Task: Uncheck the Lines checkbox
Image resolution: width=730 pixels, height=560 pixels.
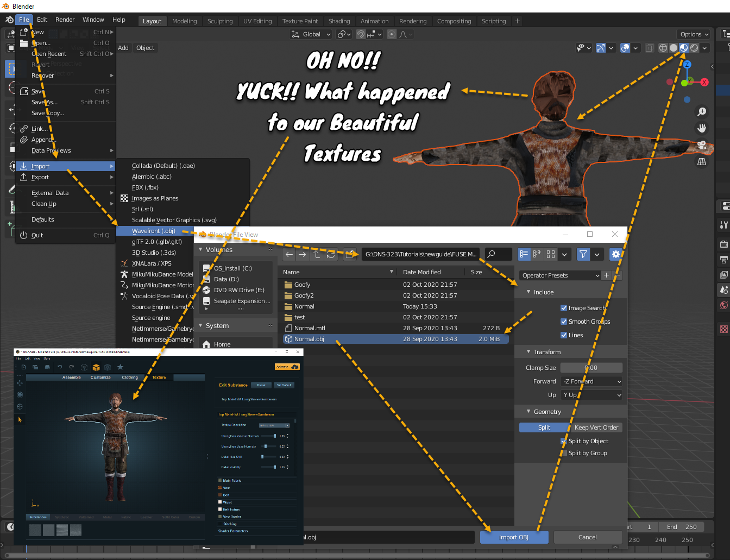Action: click(x=564, y=335)
